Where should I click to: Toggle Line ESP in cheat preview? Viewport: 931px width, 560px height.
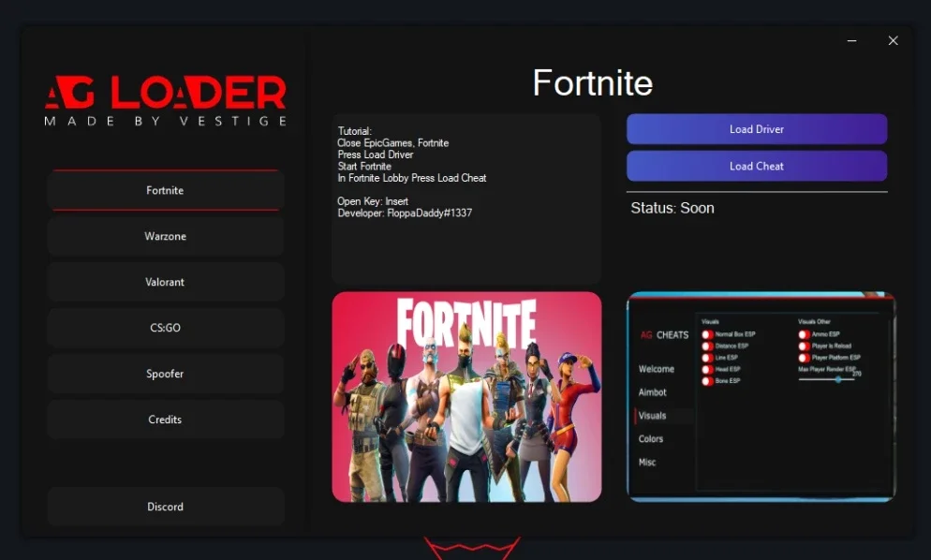[x=707, y=358]
